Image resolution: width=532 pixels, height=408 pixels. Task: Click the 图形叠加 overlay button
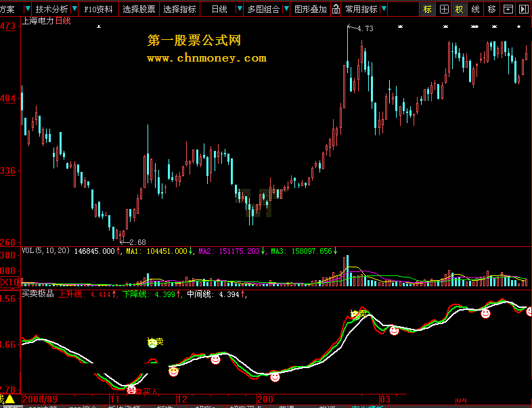(311, 9)
